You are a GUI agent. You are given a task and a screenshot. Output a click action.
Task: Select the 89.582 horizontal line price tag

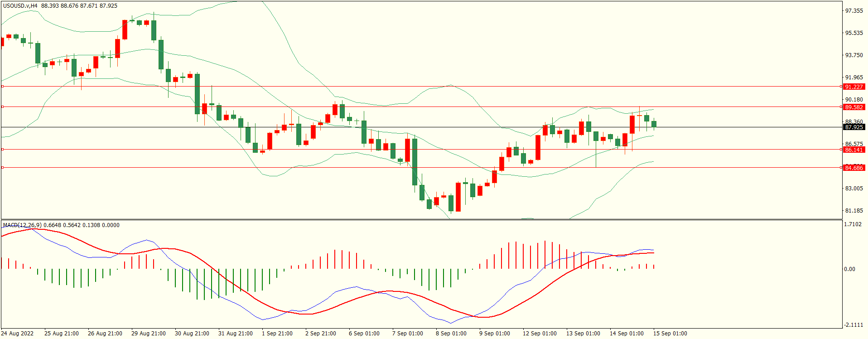pos(854,107)
